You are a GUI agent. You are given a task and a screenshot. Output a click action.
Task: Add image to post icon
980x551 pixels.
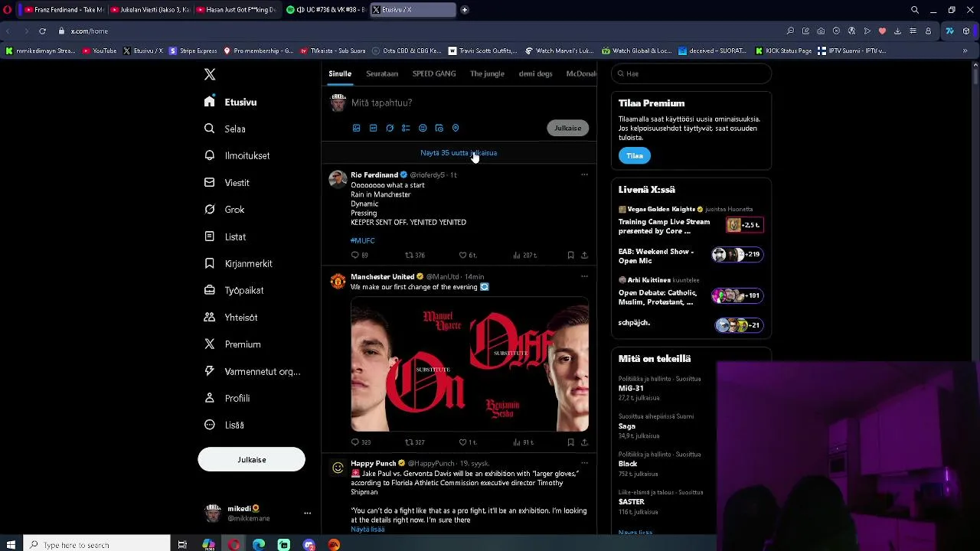[x=356, y=128]
